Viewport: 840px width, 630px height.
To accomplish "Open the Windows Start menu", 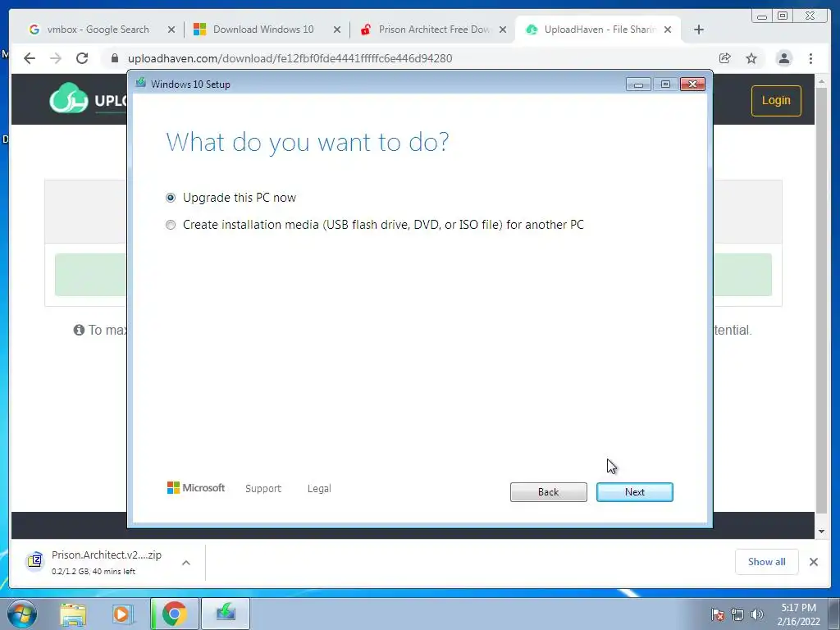I will tap(22, 614).
